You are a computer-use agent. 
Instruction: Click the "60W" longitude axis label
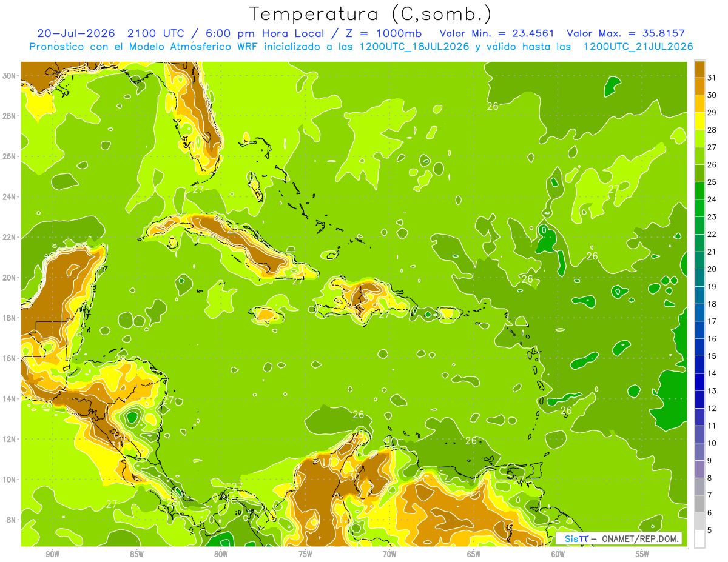(x=558, y=554)
